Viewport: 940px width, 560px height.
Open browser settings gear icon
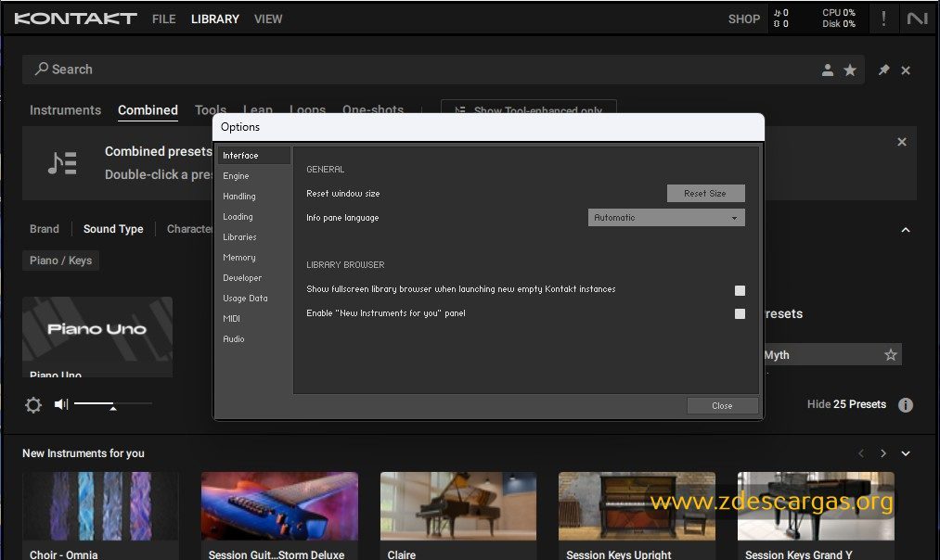(33, 405)
